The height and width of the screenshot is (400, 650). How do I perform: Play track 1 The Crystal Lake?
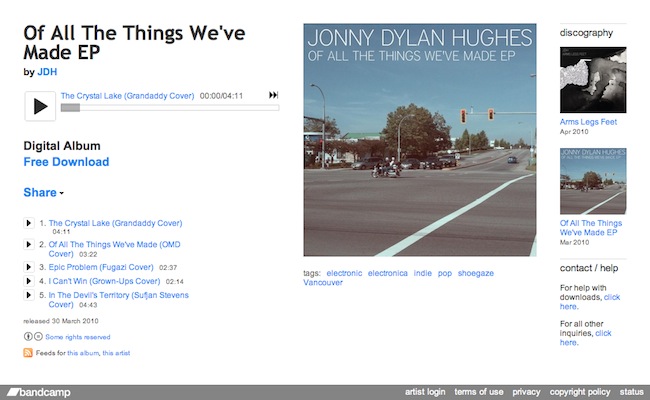28,223
